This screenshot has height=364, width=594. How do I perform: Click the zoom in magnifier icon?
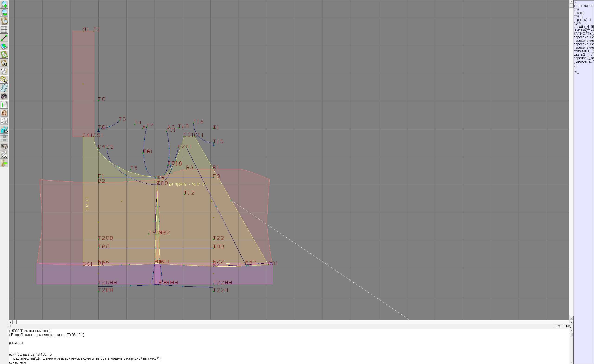[x=4, y=4]
